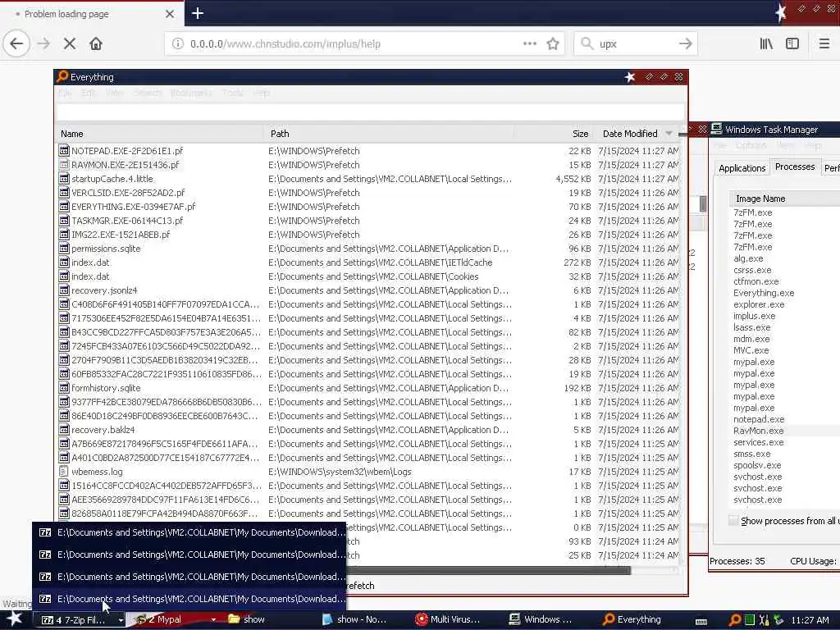Sort Everything results by Size column

coord(554,134)
